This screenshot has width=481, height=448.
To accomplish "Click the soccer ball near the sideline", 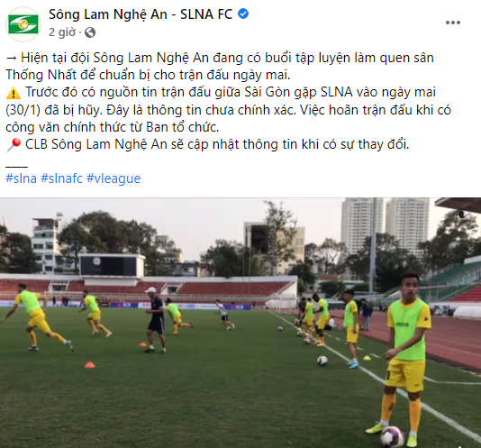I will coord(322,361).
